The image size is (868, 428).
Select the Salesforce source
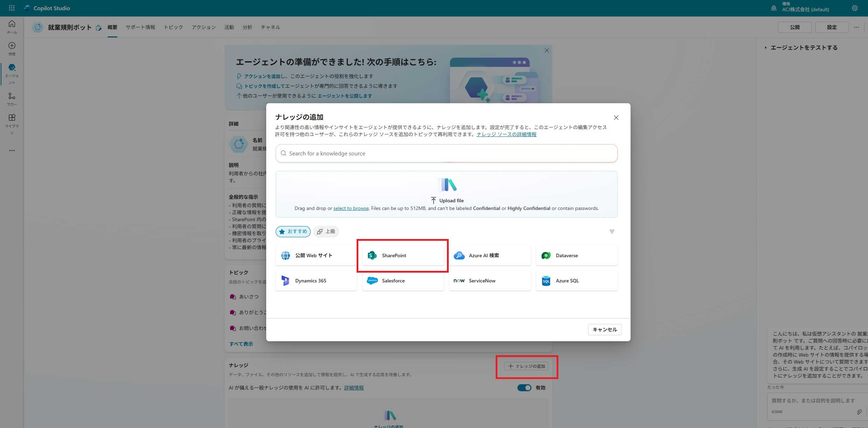(403, 281)
